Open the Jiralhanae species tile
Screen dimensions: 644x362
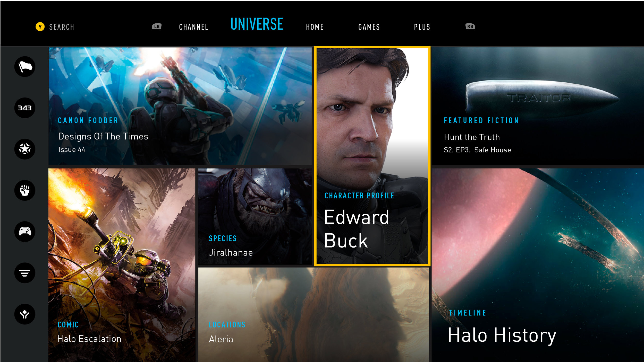click(255, 217)
